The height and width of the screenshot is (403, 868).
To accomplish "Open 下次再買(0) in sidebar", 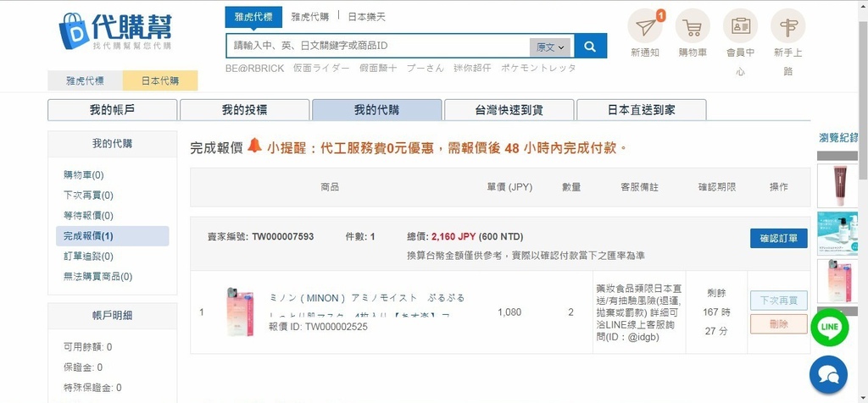I will (88, 195).
